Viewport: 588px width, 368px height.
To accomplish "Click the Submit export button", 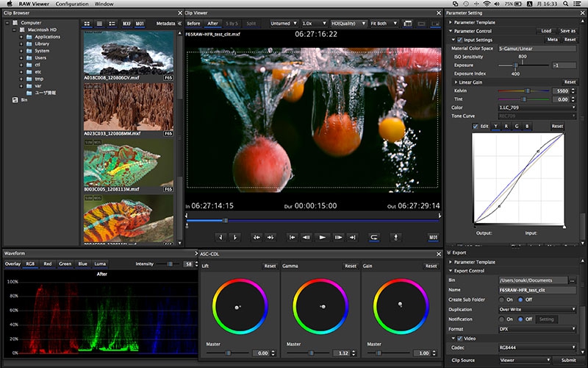I will (x=569, y=360).
